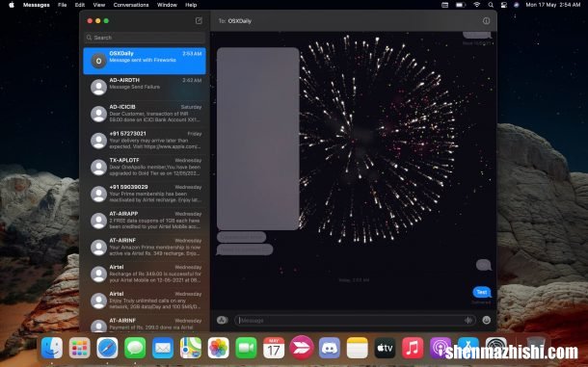This screenshot has height=367, width=588.
Task: Click the Messages icon in the Dock
Action: tap(135, 348)
